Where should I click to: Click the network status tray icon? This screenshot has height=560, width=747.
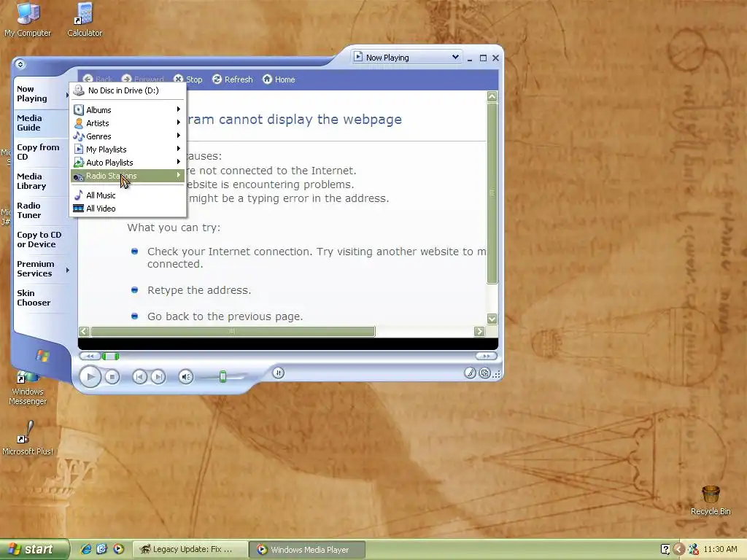[693, 550]
